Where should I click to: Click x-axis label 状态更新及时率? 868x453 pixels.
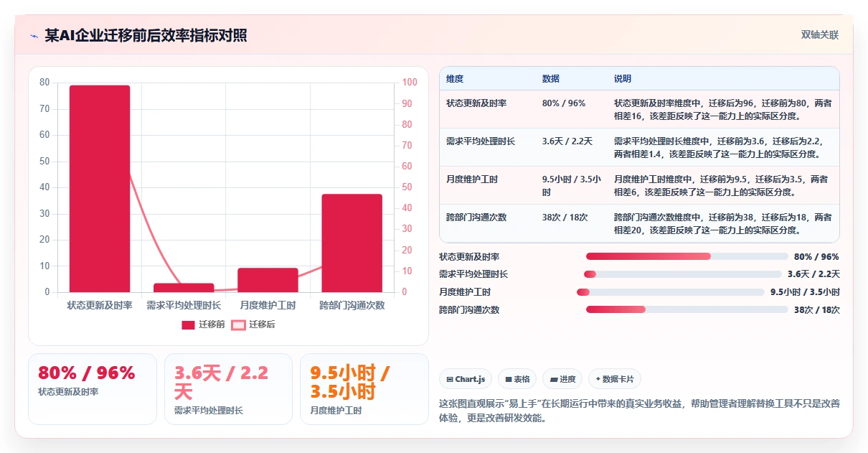[x=100, y=305]
